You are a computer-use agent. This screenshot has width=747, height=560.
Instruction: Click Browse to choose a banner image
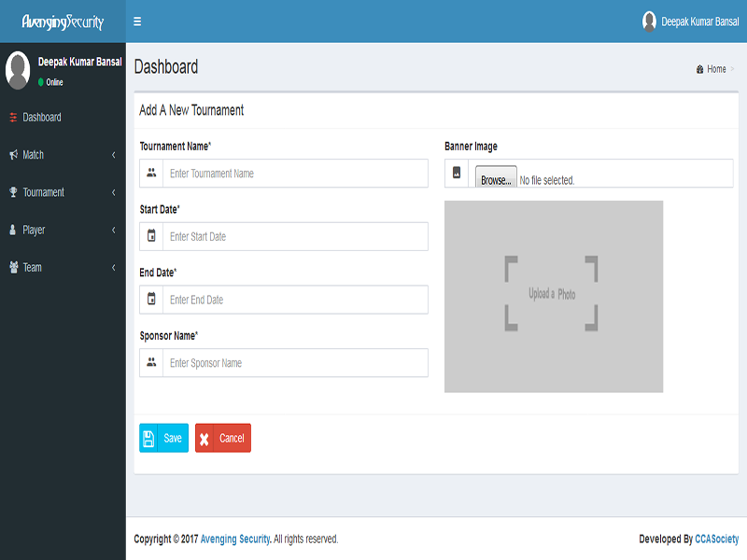click(496, 177)
